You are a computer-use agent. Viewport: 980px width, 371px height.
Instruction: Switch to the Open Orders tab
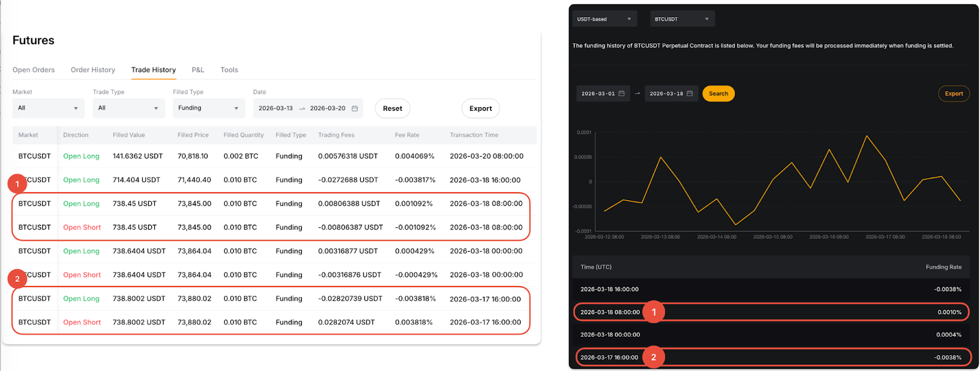[34, 70]
